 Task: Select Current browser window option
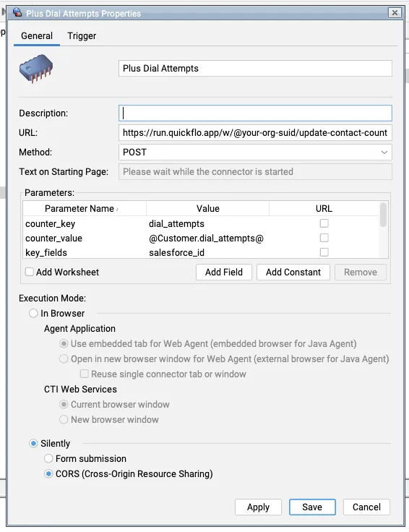click(64, 405)
